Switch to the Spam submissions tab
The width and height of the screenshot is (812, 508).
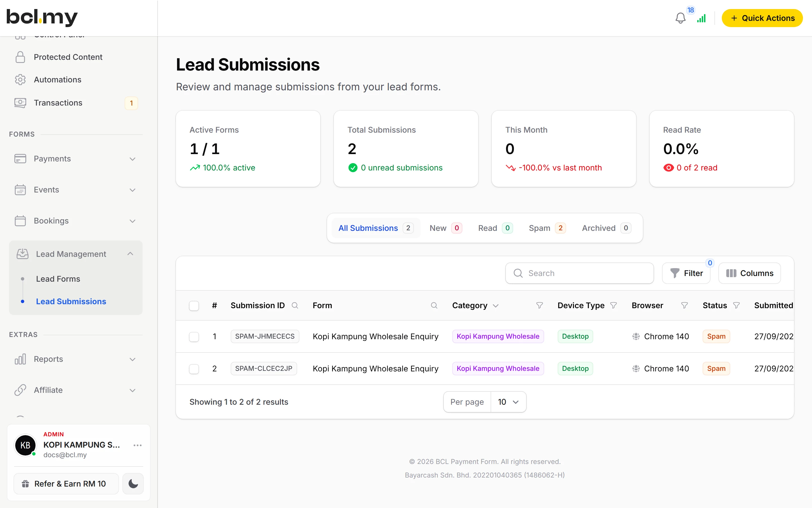[547, 228]
